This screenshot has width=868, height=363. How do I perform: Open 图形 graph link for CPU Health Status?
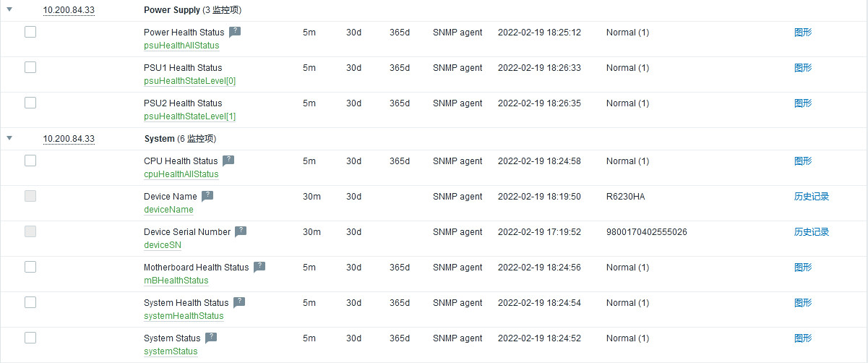(803, 161)
